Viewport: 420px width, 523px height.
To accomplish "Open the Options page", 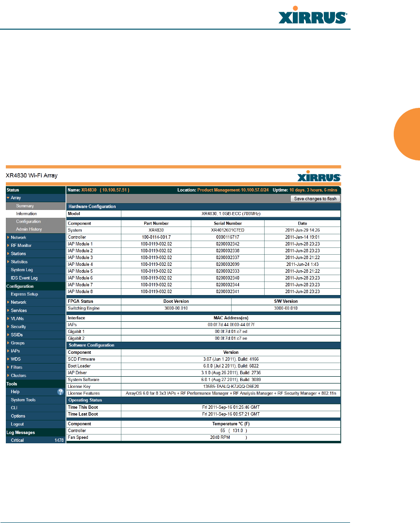I will point(18,416).
